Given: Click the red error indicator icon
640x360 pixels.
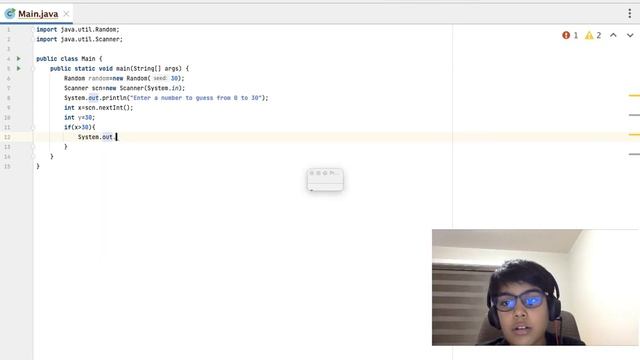Looking at the screenshot, I should click(x=566, y=36).
